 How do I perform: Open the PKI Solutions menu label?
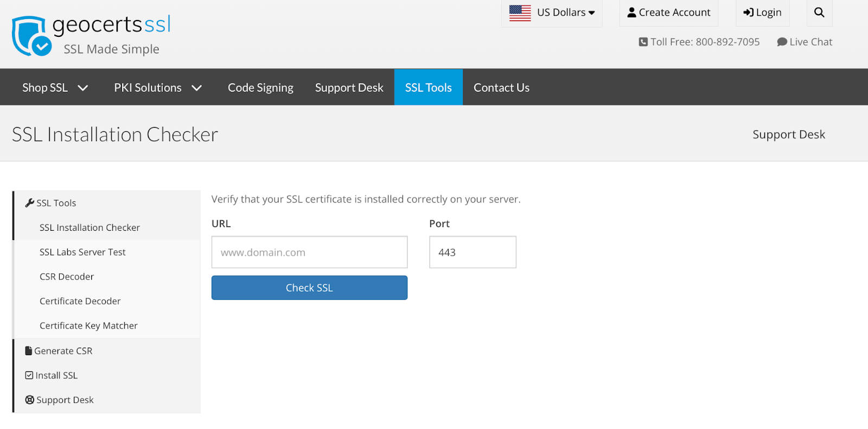click(x=148, y=87)
